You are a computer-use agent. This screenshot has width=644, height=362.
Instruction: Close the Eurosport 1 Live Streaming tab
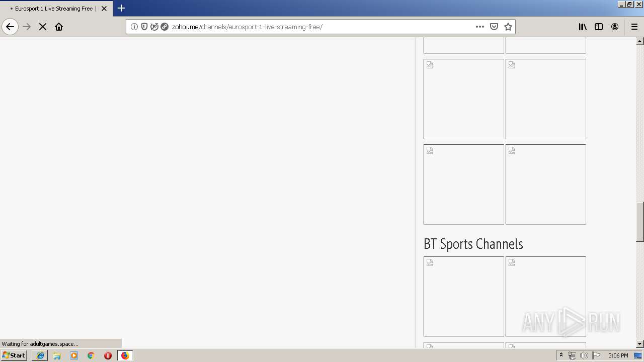tap(104, 9)
